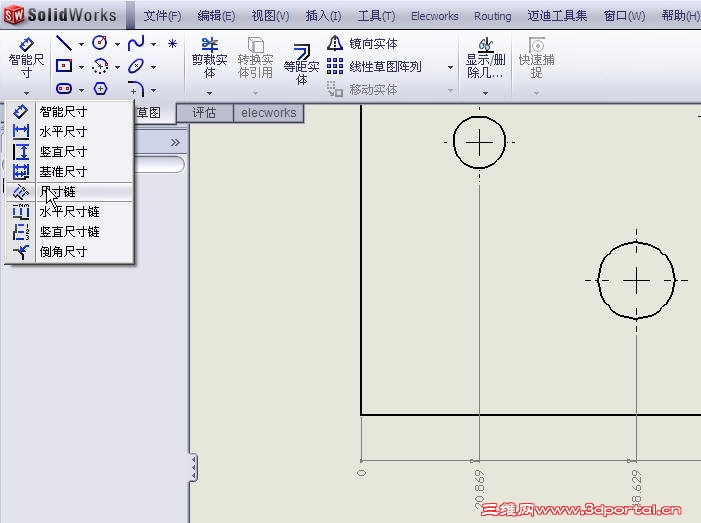Choose 竖直尺寸 vertical dimension entry

pos(69,152)
